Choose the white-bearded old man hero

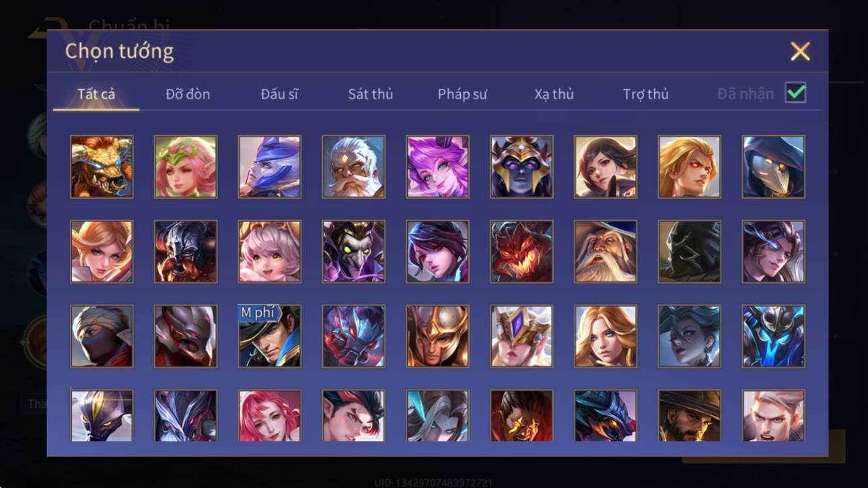coord(353,167)
